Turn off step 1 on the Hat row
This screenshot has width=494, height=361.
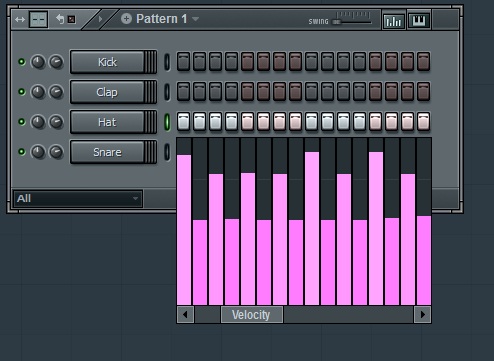coord(183,122)
